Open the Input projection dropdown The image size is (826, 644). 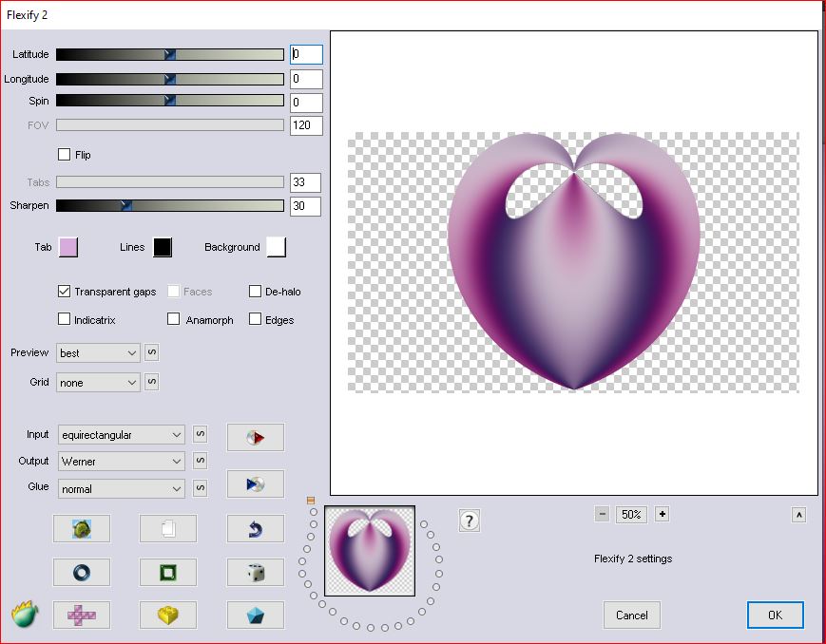pyautogui.click(x=121, y=434)
